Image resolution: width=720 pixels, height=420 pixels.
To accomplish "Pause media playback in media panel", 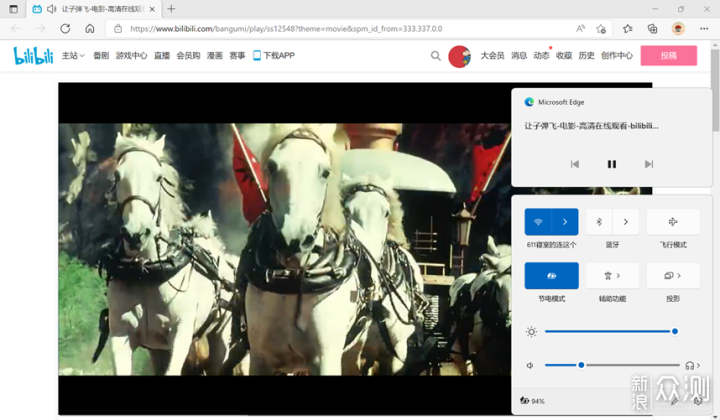I will 612,164.
